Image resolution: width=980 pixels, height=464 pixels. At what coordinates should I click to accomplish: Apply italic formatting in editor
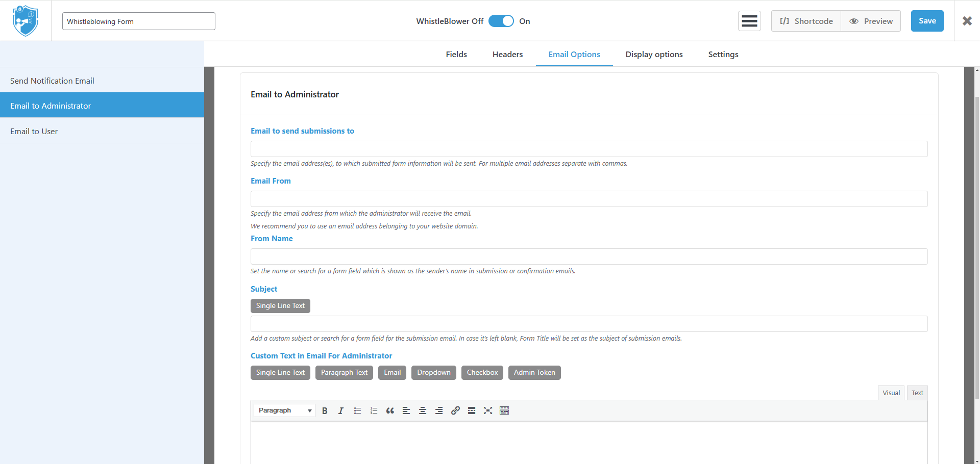[x=341, y=410]
